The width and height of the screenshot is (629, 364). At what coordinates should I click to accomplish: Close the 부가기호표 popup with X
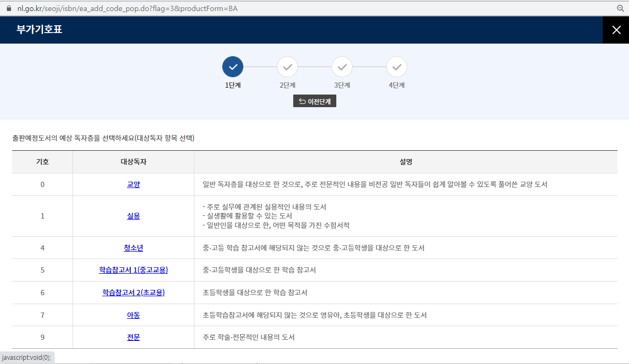point(616,30)
